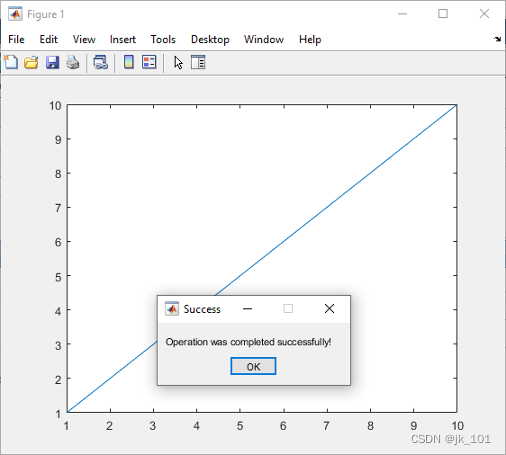Confirm the Success dialog with OK
Viewport: 506px width, 455px height.
[x=253, y=366]
